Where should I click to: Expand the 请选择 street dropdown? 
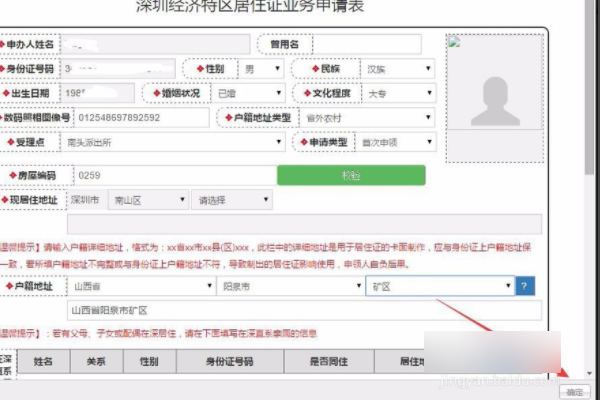(232, 200)
